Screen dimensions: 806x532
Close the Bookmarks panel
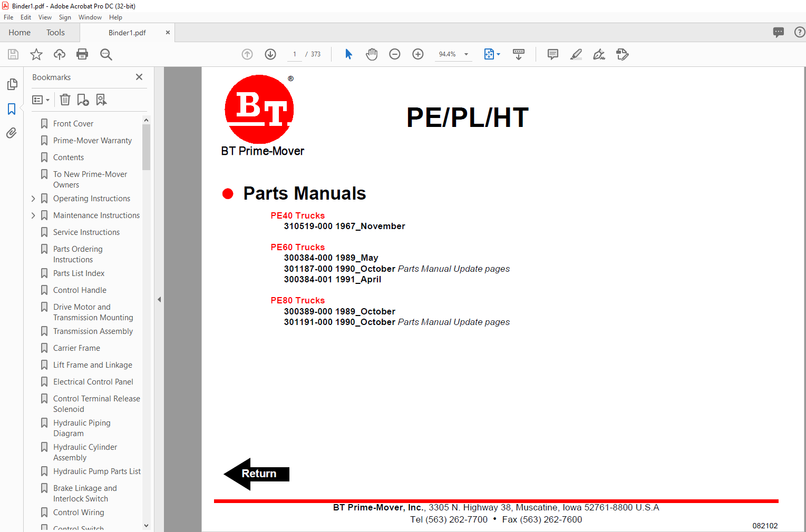139,77
